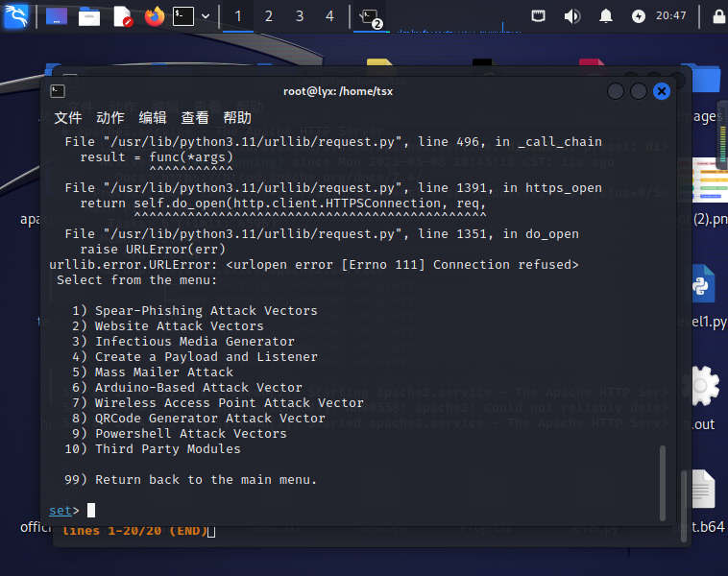Open the 帮助 menu in terminal
This screenshot has width=728, height=576.
point(237,118)
